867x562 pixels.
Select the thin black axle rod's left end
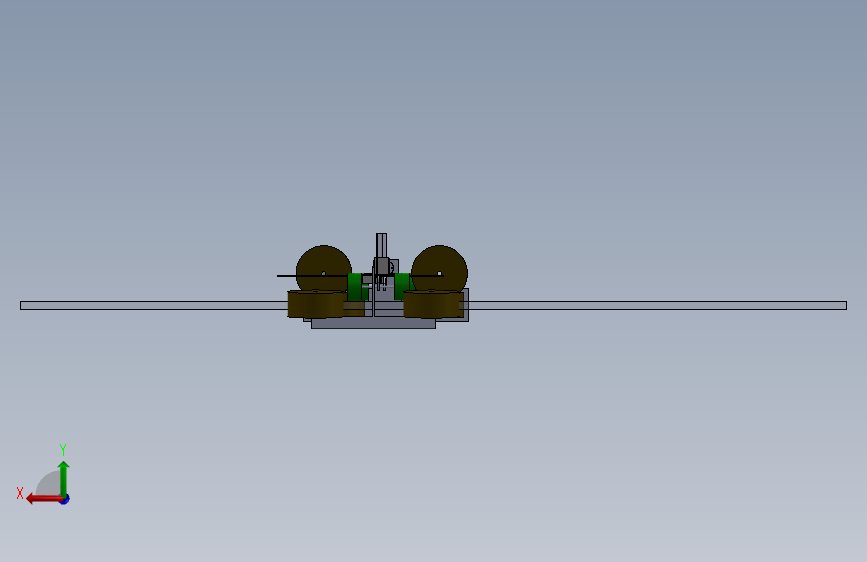(286, 275)
